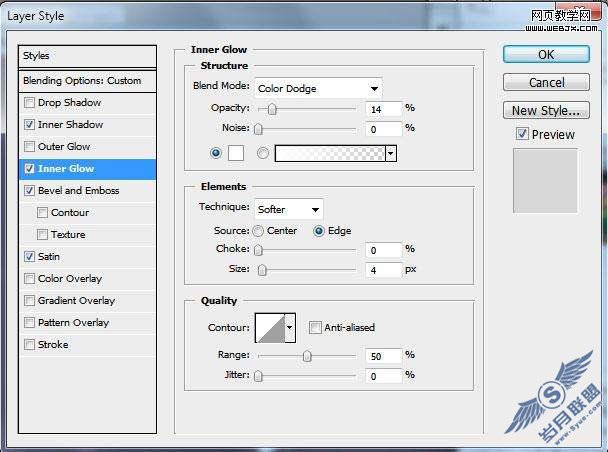Enable the Drop Shadow checkbox
The height and width of the screenshot is (452, 608).
(29, 103)
